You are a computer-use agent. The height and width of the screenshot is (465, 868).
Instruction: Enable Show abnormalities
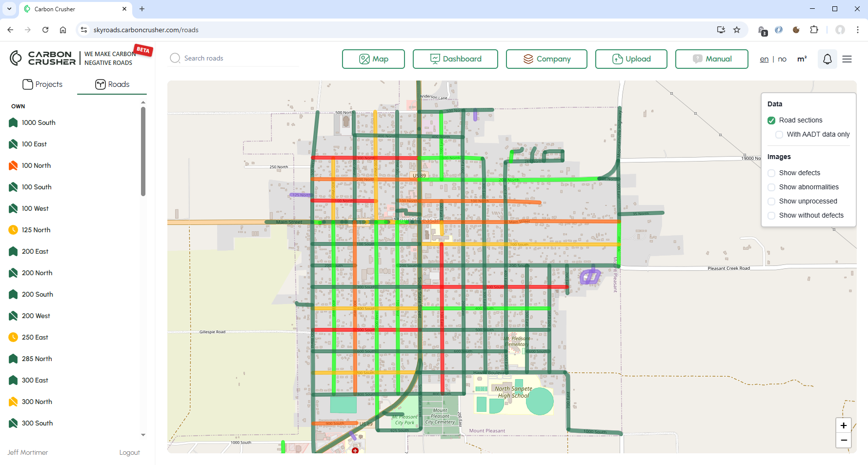coord(771,187)
